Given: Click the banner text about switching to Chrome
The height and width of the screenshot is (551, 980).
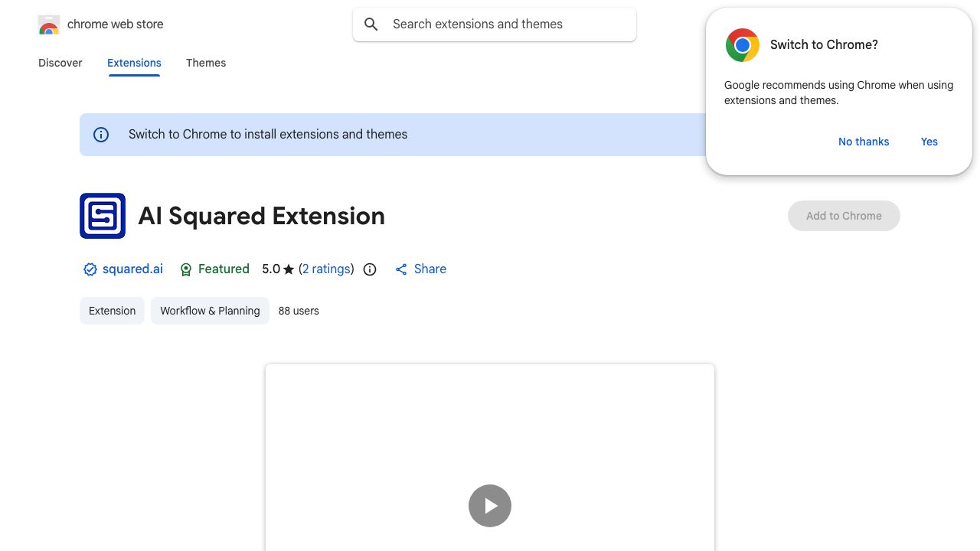Looking at the screenshot, I should pyautogui.click(x=268, y=135).
